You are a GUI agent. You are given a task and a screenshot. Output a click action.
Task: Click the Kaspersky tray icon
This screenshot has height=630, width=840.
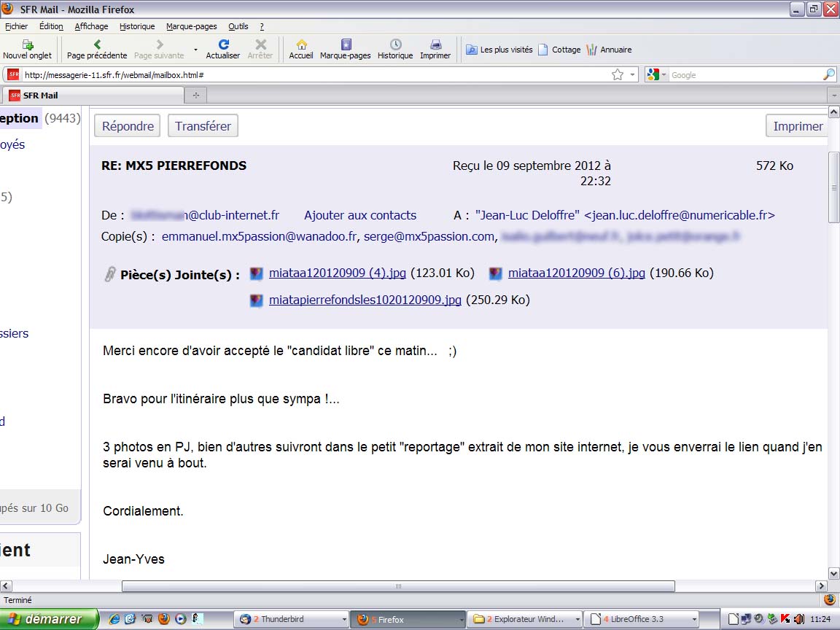coord(785,619)
